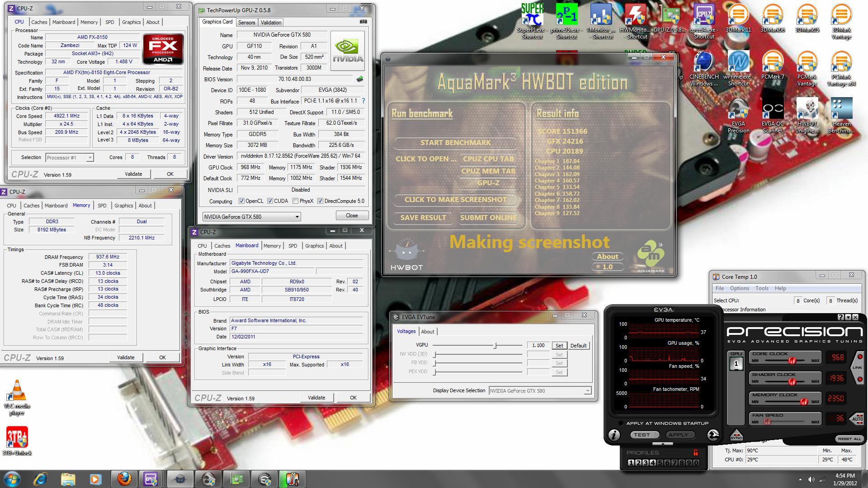The width and height of the screenshot is (868, 488).
Task: Open CINEBENCH Windows desktop icon
Action: [703, 68]
